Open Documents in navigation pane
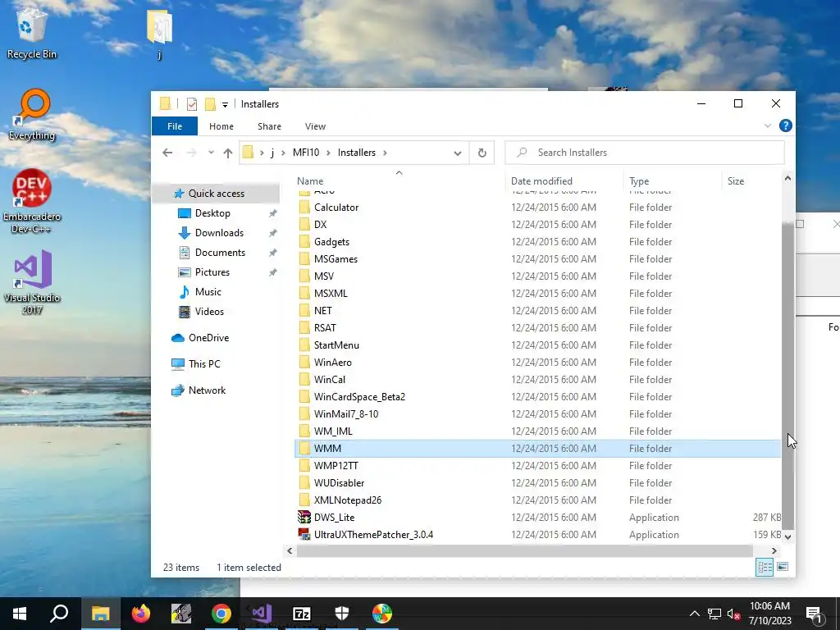The height and width of the screenshot is (630, 840). pos(220,253)
